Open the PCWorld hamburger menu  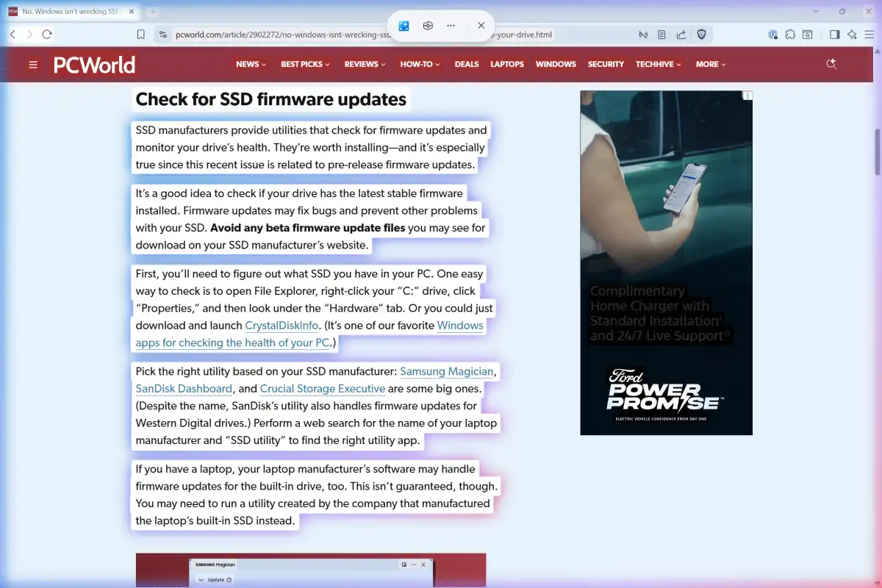click(33, 65)
